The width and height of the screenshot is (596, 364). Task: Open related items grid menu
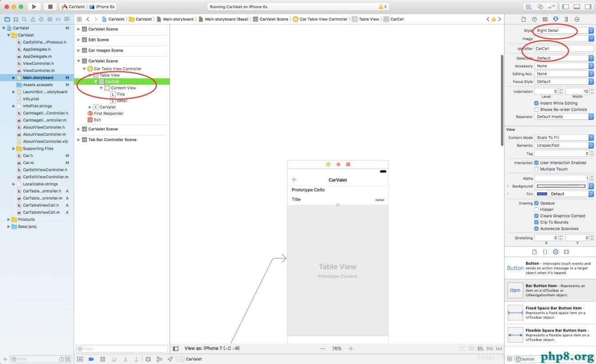79,19
